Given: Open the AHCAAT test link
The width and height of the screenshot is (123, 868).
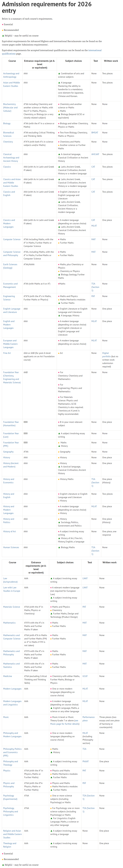Looking at the screenshot, I should click(x=95, y=154).
